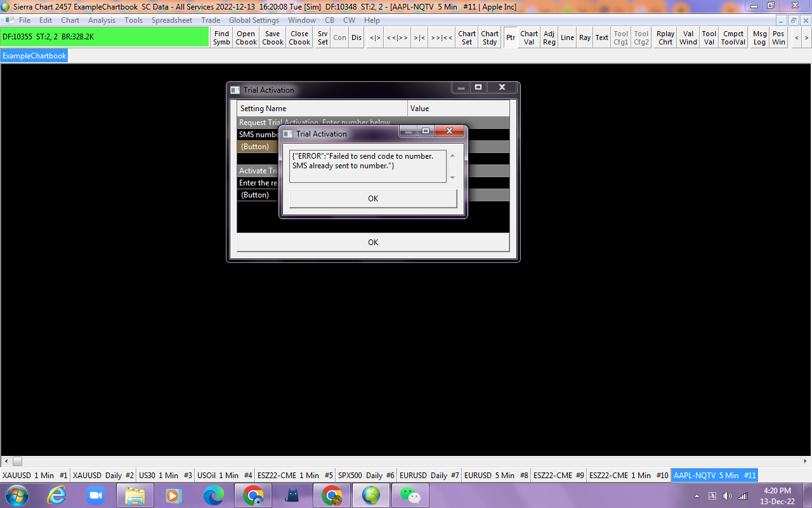
Task: Open Zoom from the taskbar
Action: pos(96,495)
